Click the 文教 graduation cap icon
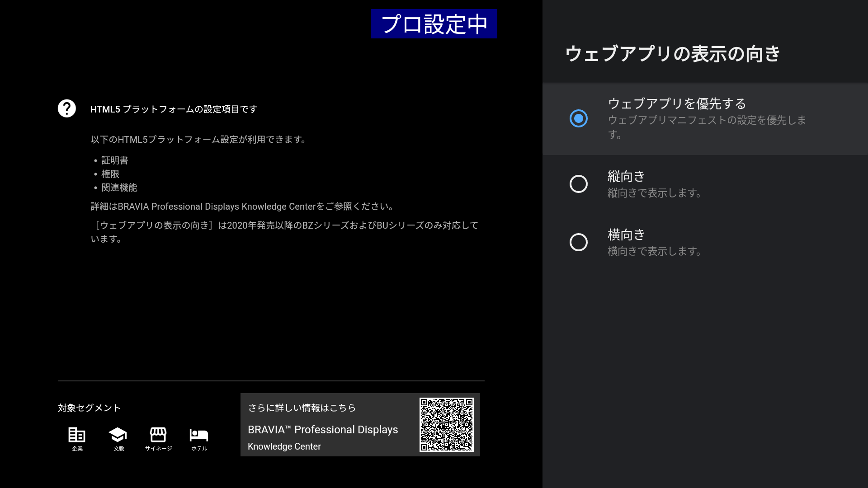This screenshot has width=868, height=488. 118,435
